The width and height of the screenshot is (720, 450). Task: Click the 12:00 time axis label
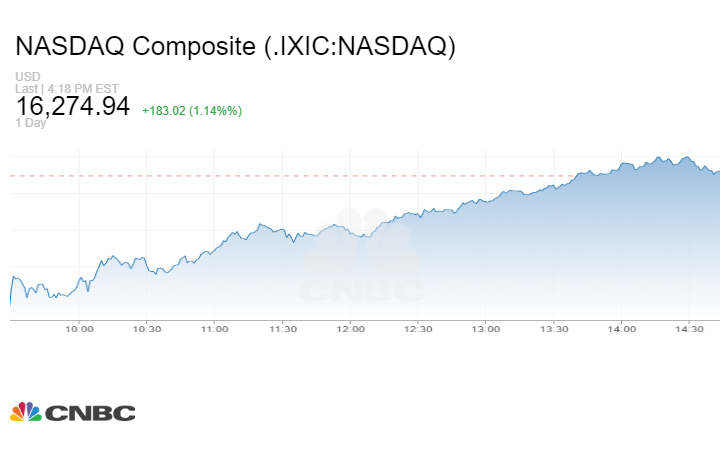(x=350, y=329)
